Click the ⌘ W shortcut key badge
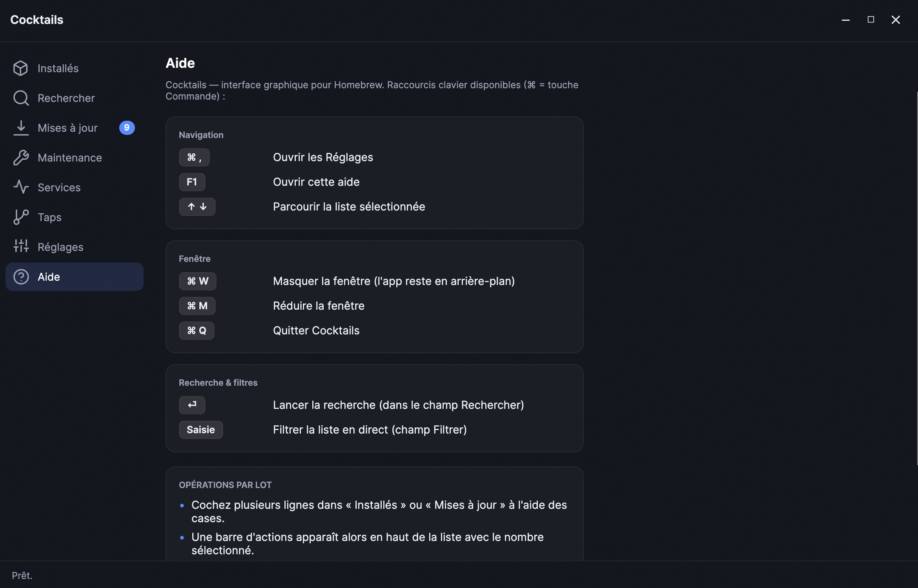918x588 pixels. pos(197,281)
